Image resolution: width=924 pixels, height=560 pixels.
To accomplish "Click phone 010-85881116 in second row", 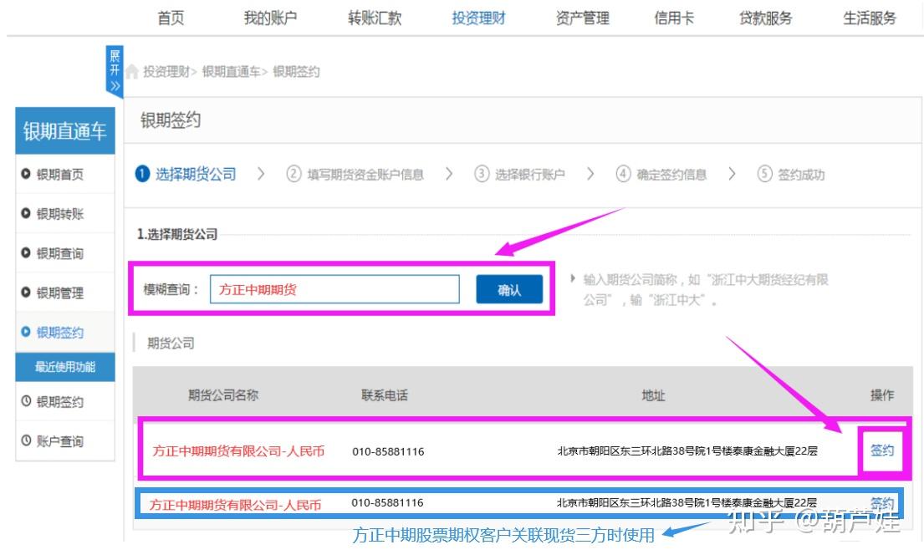I will [x=388, y=503].
